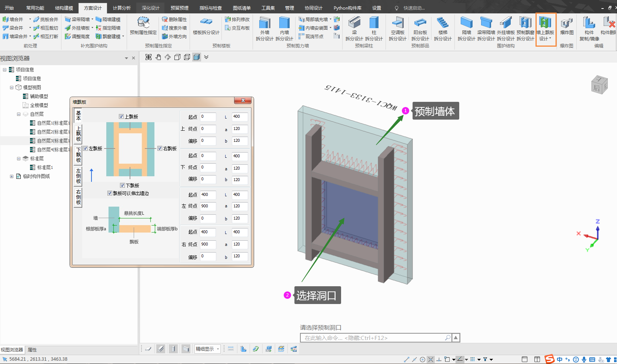Screen dimensions: 617x364
Task: Disable 飘板可以伸出墙边 option
Action: click(110, 193)
